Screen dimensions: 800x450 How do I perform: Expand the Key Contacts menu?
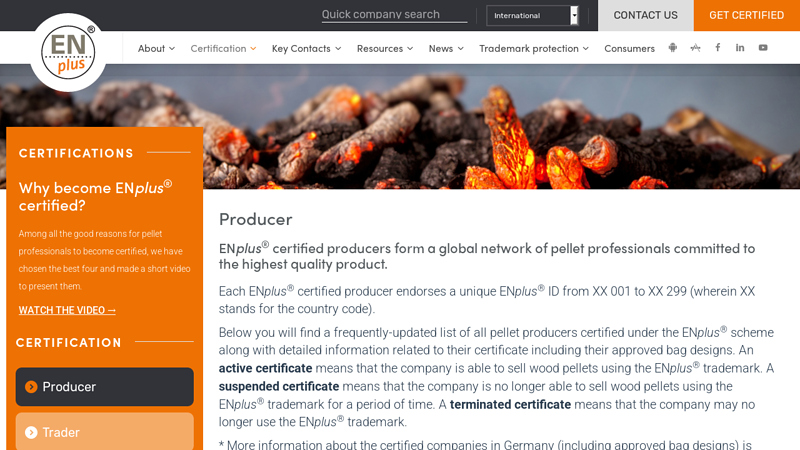pyautogui.click(x=306, y=48)
